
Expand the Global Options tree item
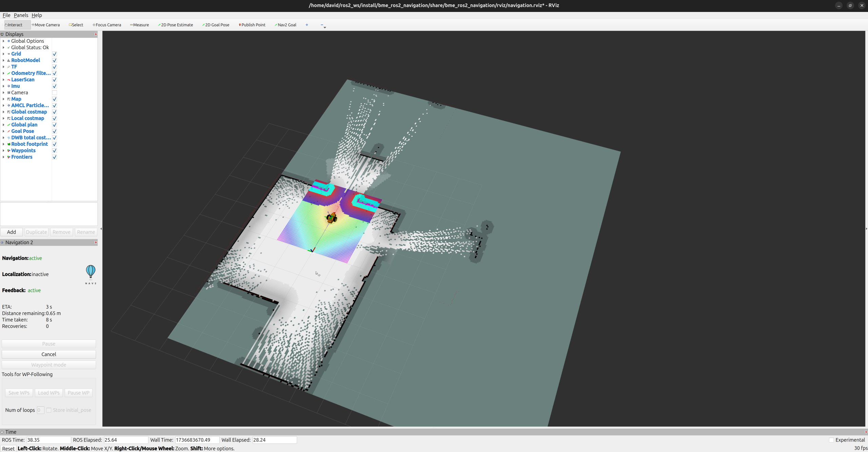[x=3, y=41]
